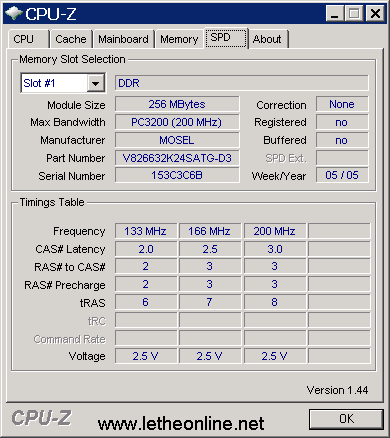This screenshot has height=438, width=390.
Task: Click the Part Number label
Action: [x=76, y=158]
